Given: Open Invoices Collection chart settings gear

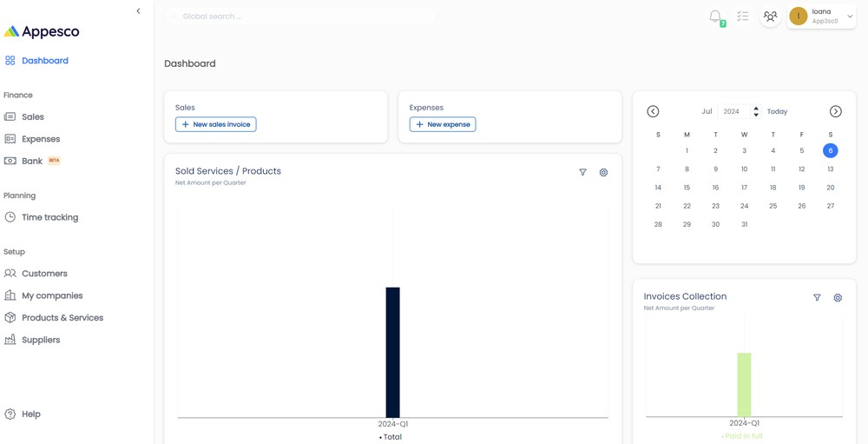Looking at the screenshot, I should (838, 298).
